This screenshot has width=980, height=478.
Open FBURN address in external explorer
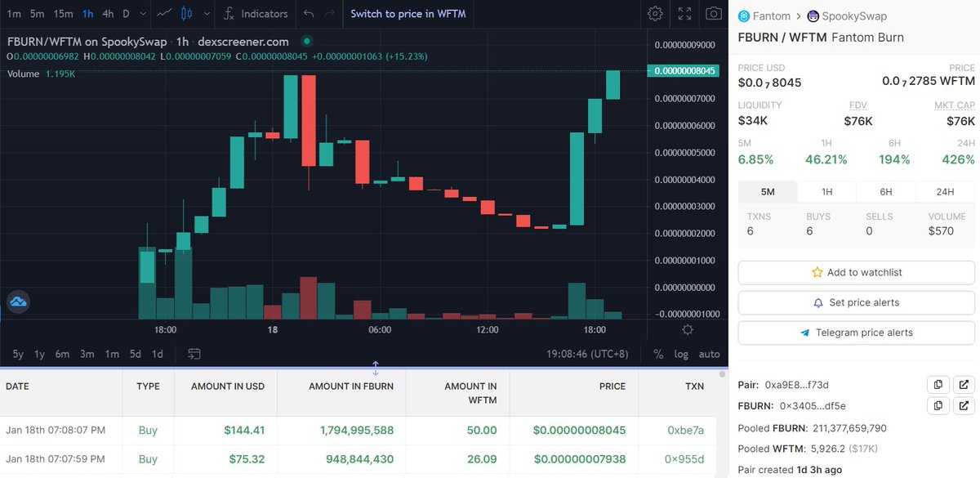(x=964, y=405)
